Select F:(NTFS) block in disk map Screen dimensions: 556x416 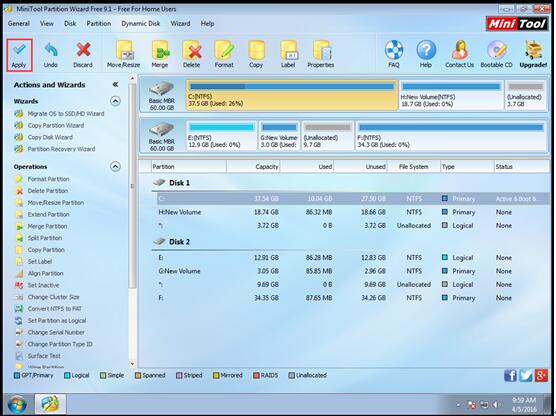[450, 136]
